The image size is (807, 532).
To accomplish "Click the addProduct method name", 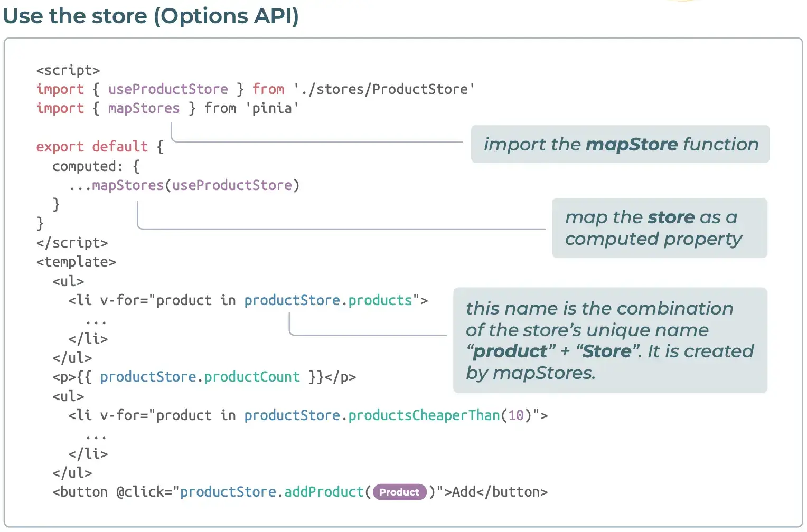I will click(324, 492).
